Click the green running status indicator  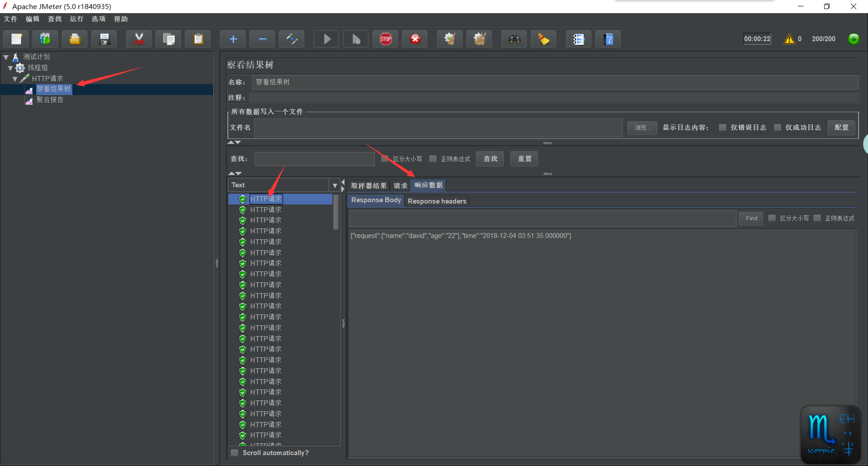pos(854,39)
